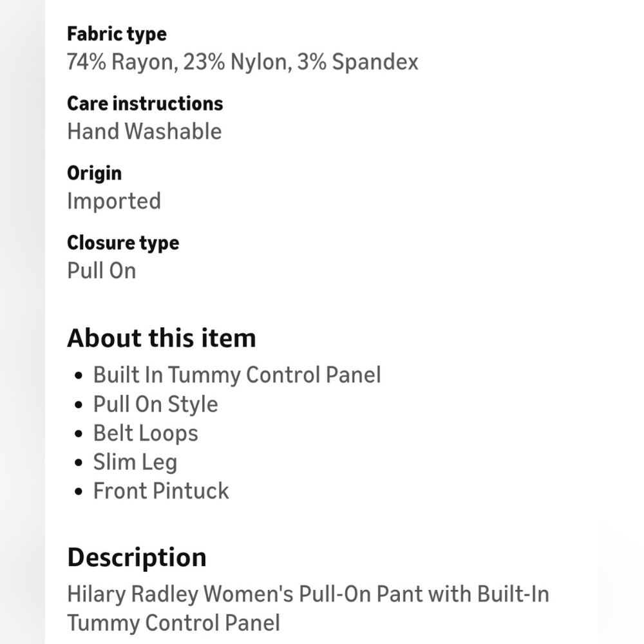Click the Slim Leg bullet item

point(135,462)
